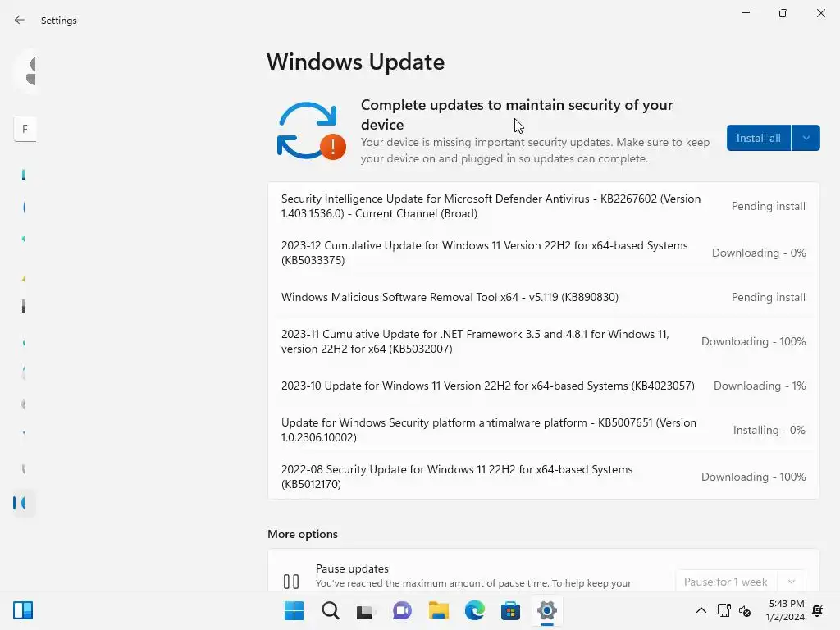The image size is (840, 630).
Task: Click the 'Installing - 0%' status text
Action: (769, 430)
